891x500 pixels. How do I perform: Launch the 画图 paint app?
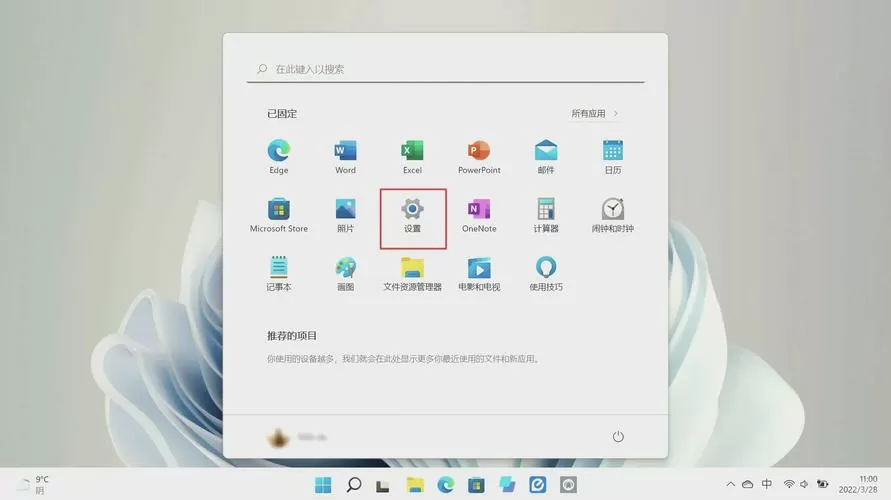[345, 274]
